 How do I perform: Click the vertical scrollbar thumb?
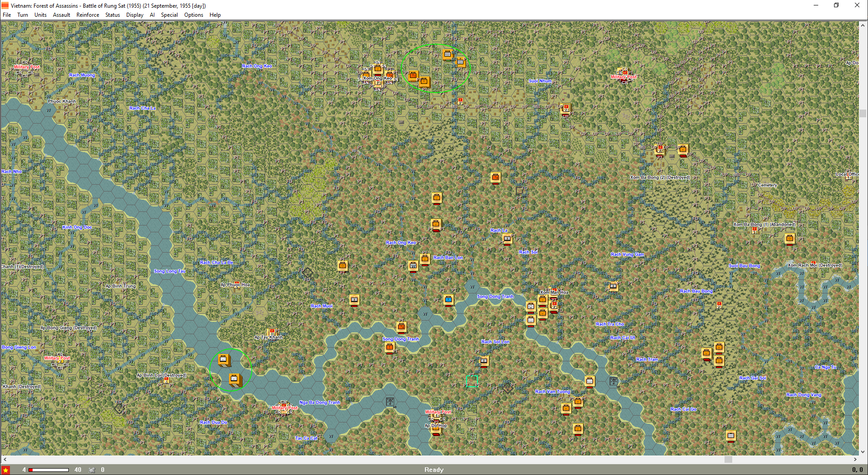point(863,113)
